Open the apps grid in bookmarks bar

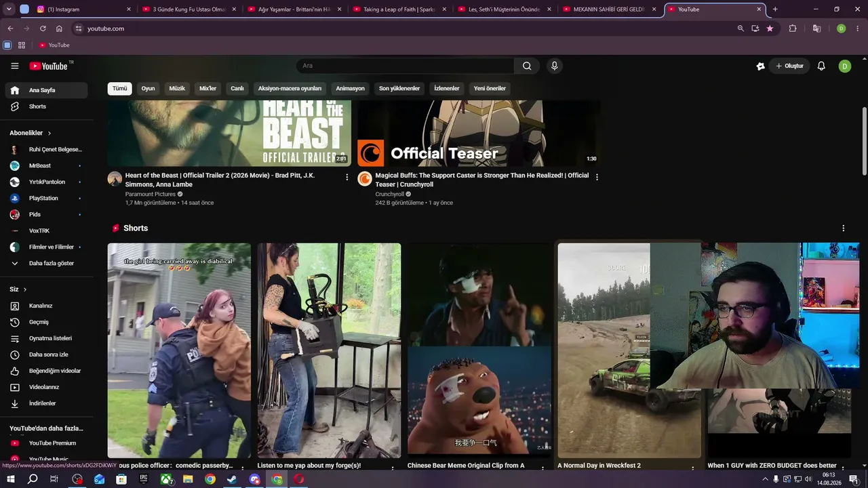pos(22,45)
